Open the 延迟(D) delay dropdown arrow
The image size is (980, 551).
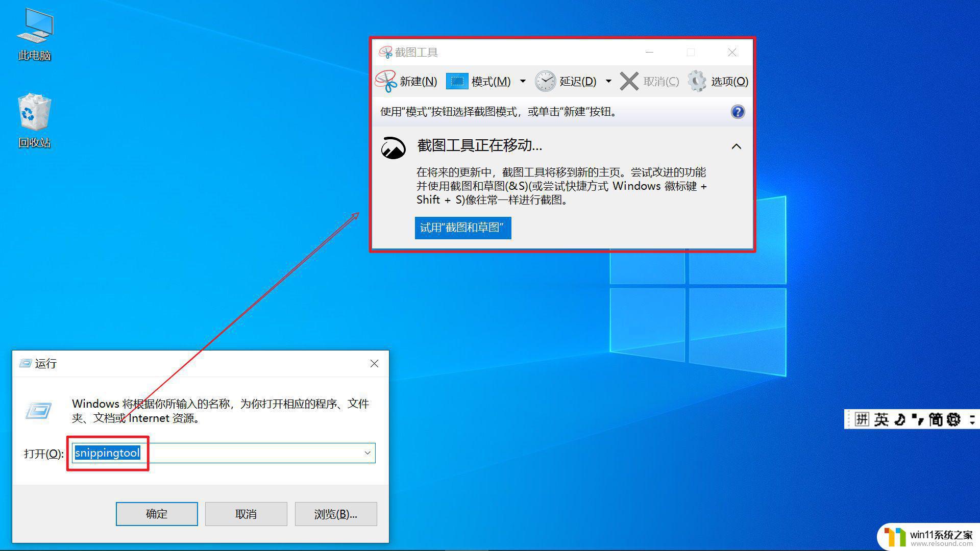click(608, 81)
